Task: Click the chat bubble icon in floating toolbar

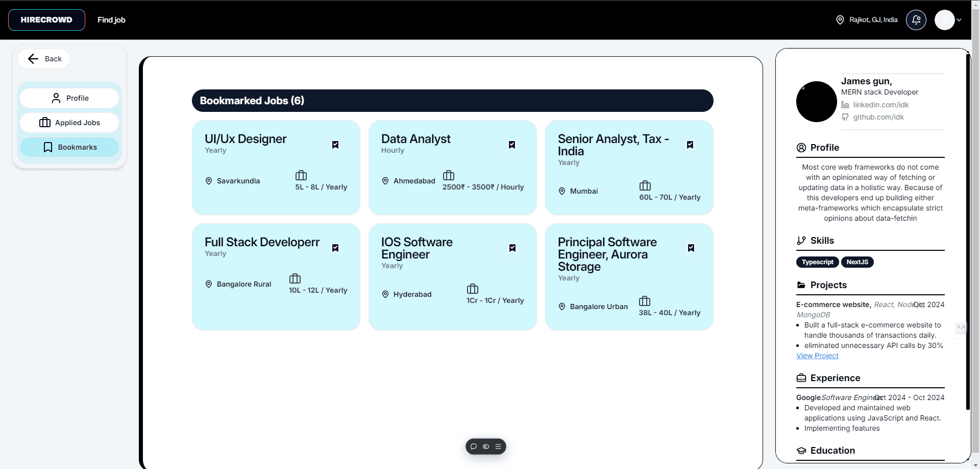Action: click(x=474, y=447)
